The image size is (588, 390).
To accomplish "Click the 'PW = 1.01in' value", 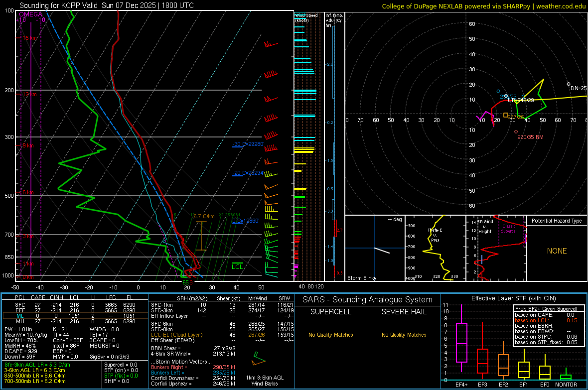I will click(18, 329).
